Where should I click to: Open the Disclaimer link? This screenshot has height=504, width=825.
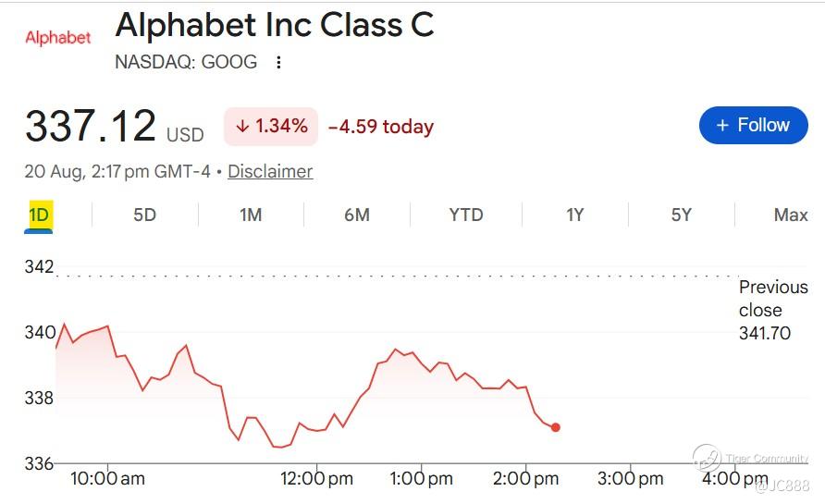tap(270, 171)
